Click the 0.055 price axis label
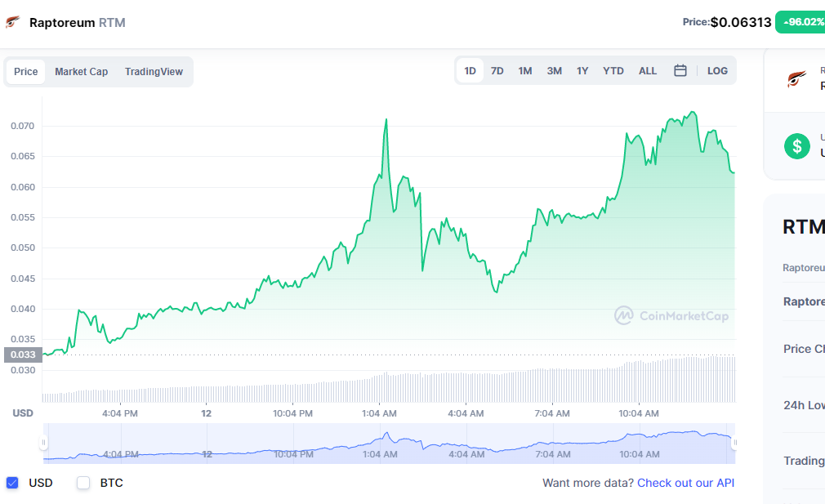The height and width of the screenshot is (504, 825). 23,217
